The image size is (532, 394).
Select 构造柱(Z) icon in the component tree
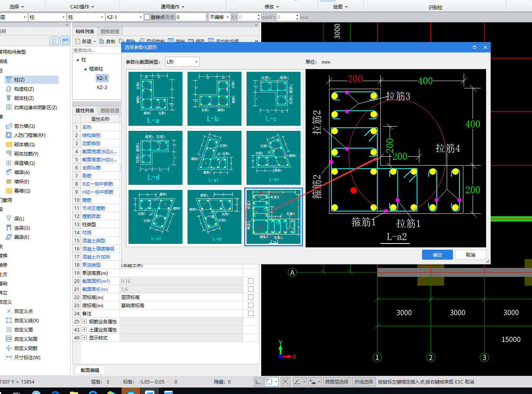[8, 89]
